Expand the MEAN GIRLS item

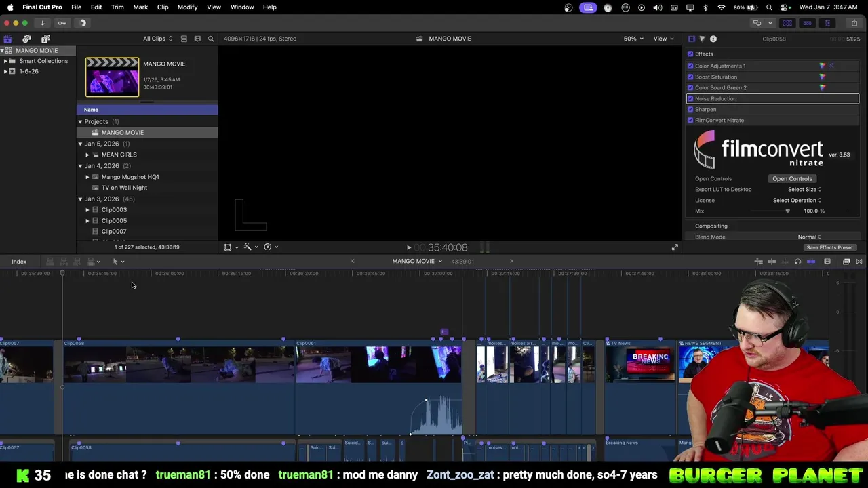[x=87, y=155]
